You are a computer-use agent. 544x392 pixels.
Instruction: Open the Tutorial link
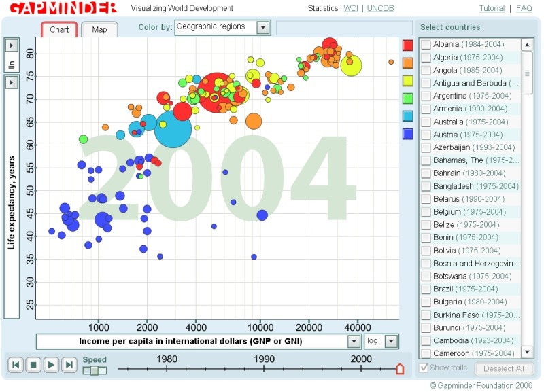pyautogui.click(x=492, y=8)
